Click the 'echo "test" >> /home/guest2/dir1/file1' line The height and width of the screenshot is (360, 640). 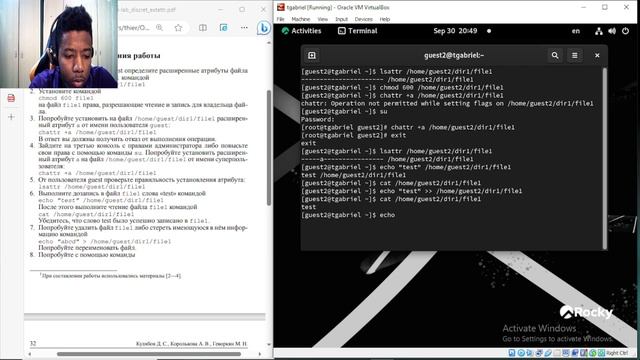tap(411, 191)
